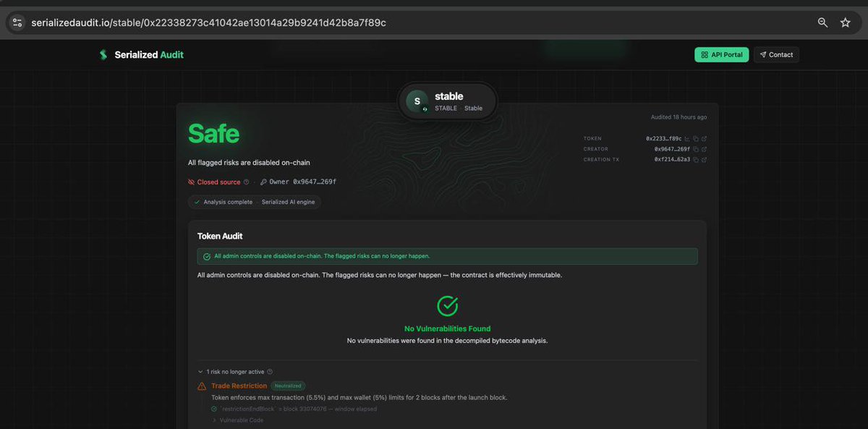Click the Trade Restriction heading

[x=239, y=386]
